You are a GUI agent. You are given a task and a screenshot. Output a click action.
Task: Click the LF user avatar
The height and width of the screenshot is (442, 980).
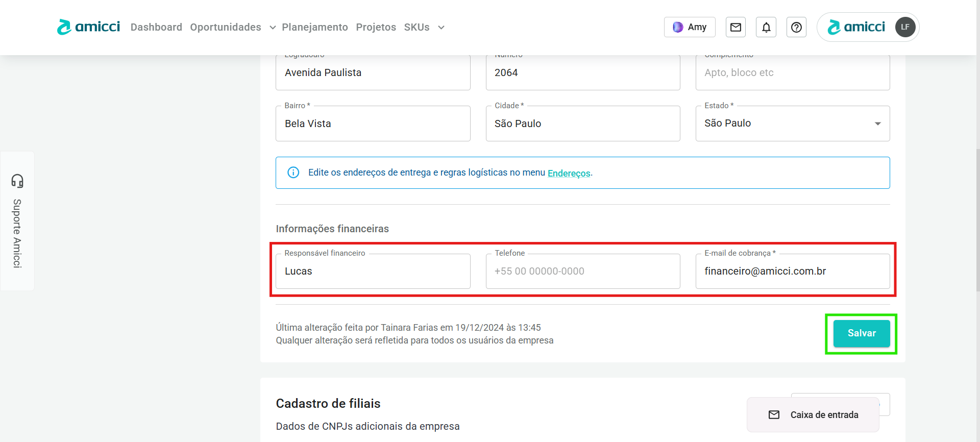[x=905, y=27]
